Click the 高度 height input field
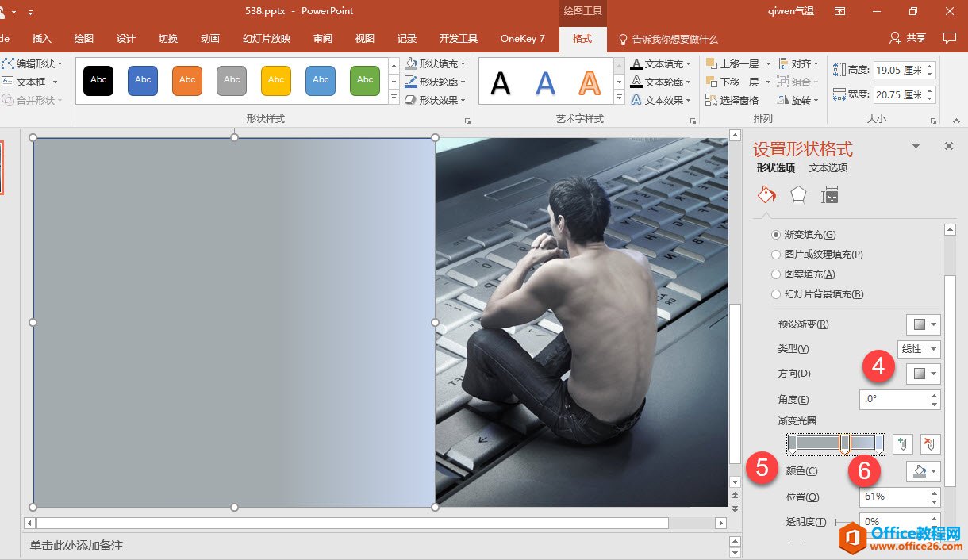The height and width of the screenshot is (560, 968). point(897,71)
